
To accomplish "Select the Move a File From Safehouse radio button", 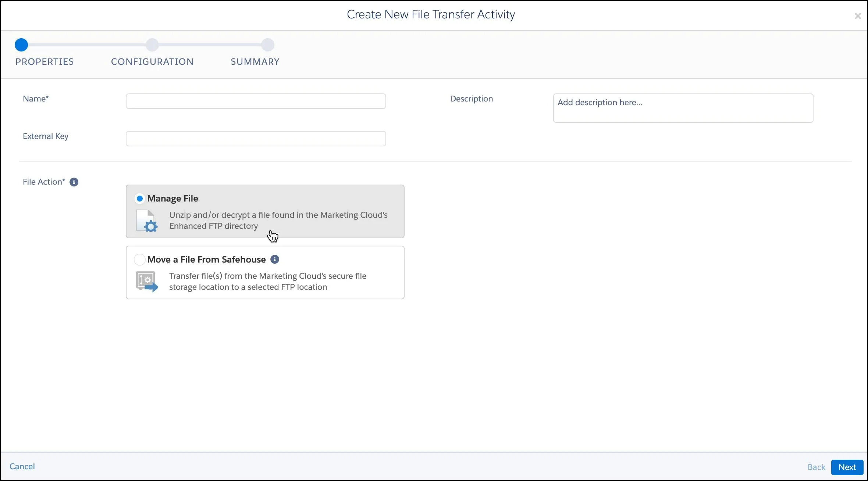I will 139,259.
